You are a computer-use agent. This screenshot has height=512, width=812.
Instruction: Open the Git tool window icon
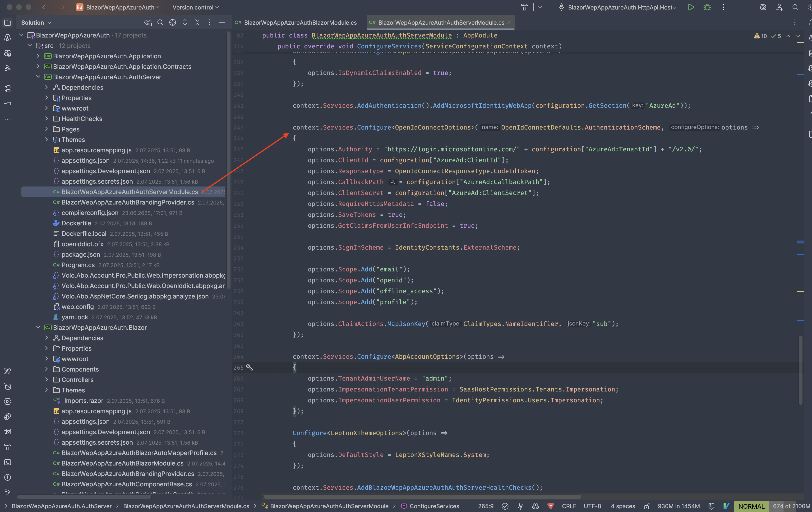point(7,493)
